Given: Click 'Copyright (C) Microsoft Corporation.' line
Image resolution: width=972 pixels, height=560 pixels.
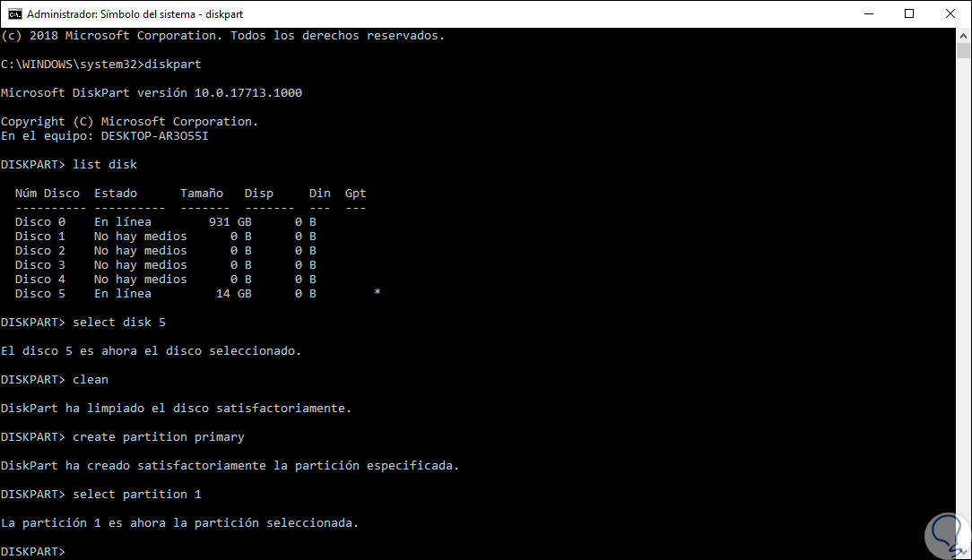Looking at the screenshot, I should click(129, 122).
